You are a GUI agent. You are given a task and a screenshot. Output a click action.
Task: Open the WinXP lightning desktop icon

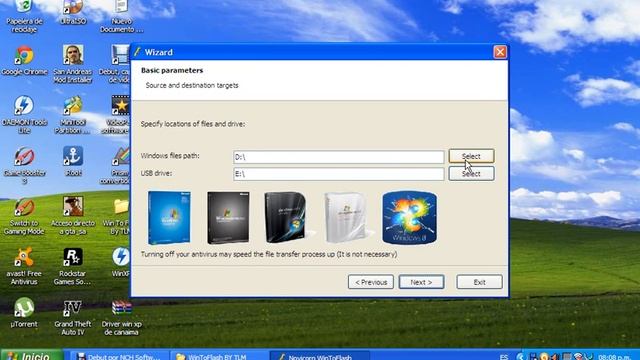coord(120,262)
